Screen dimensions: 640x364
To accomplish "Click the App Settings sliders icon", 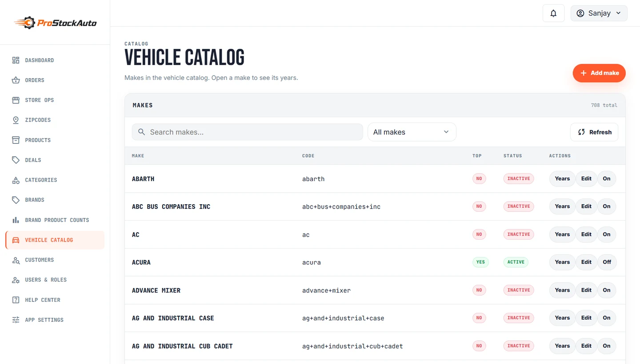I will pyautogui.click(x=16, y=320).
